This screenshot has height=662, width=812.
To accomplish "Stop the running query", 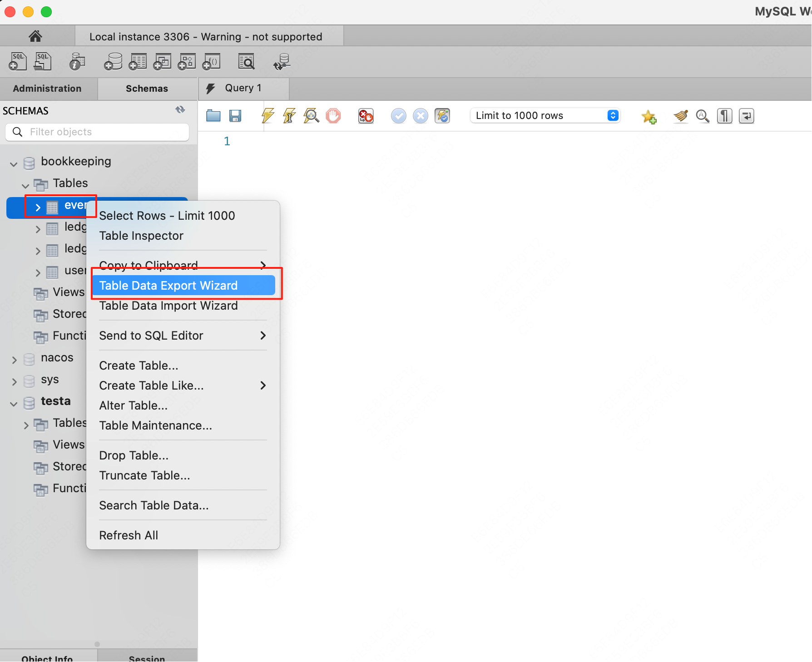I will click(x=334, y=116).
